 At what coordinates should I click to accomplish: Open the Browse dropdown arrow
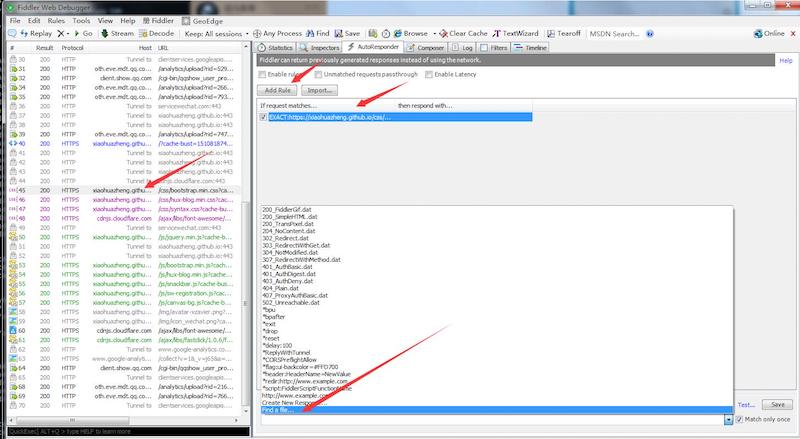click(435, 34)
